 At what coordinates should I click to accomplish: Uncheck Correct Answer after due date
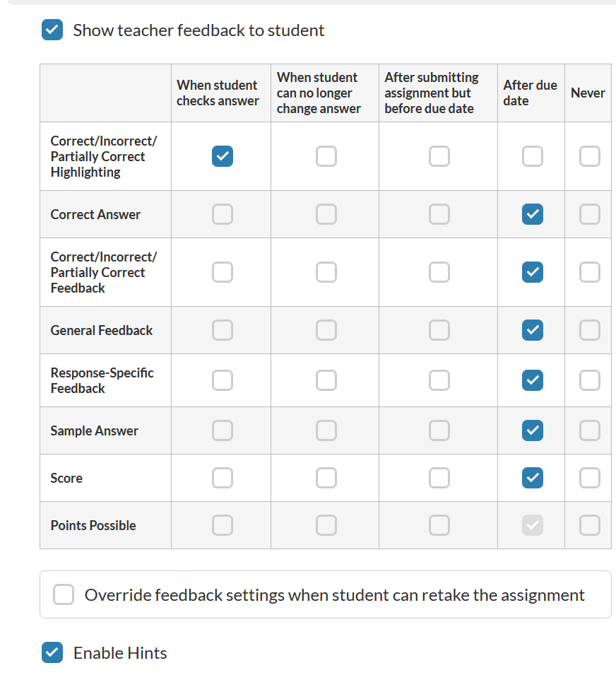pos(533,214)
